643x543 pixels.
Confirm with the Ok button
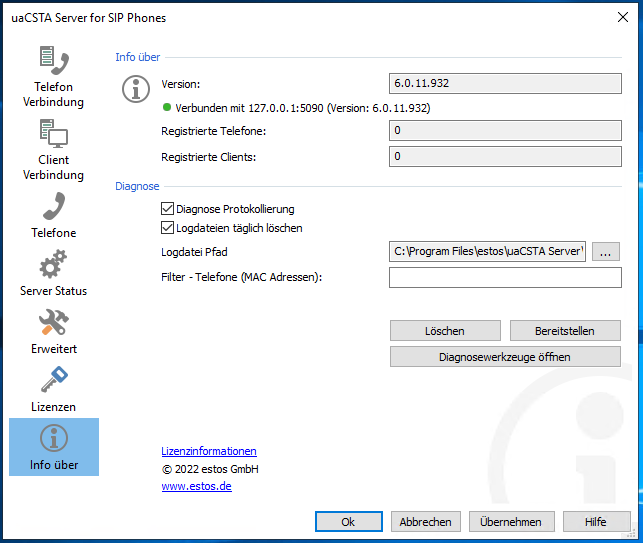pos(348,521)
